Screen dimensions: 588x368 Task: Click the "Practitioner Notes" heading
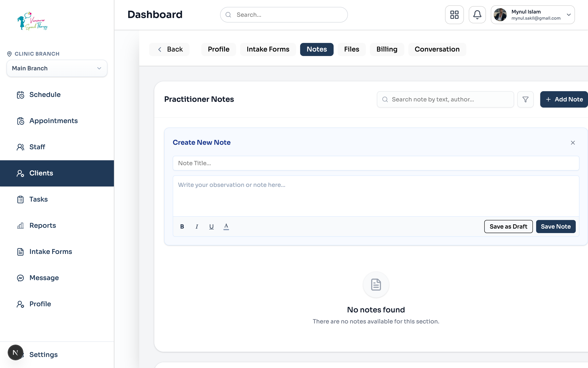199,99
